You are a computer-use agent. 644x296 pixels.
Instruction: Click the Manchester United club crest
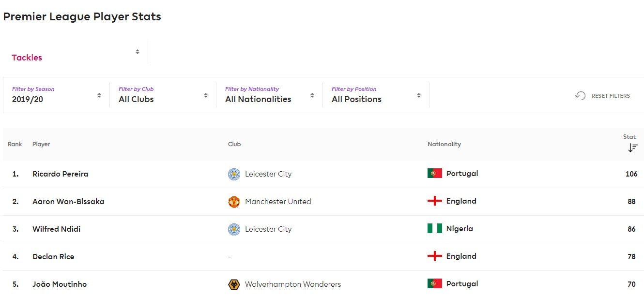pyautogui.click(x=234, y=202)
